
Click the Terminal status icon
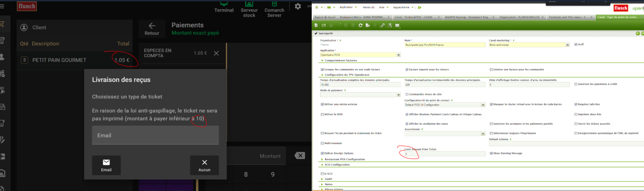[x=224, y=4]
